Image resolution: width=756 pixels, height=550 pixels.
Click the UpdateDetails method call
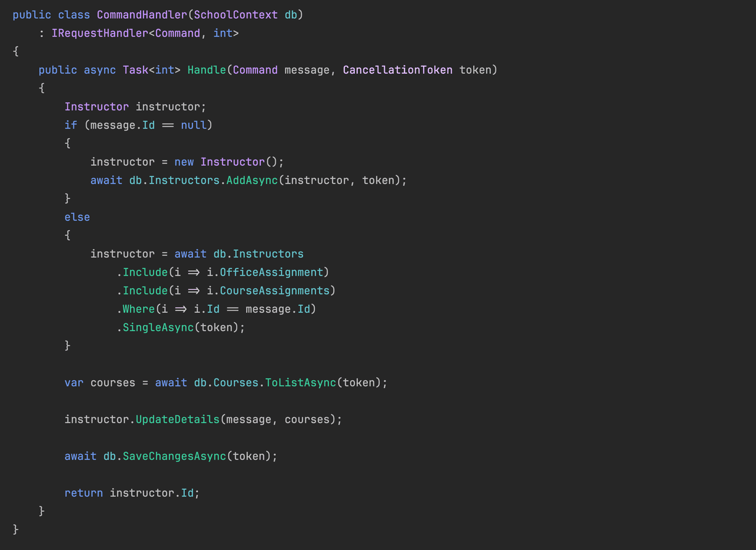[177, 419]
